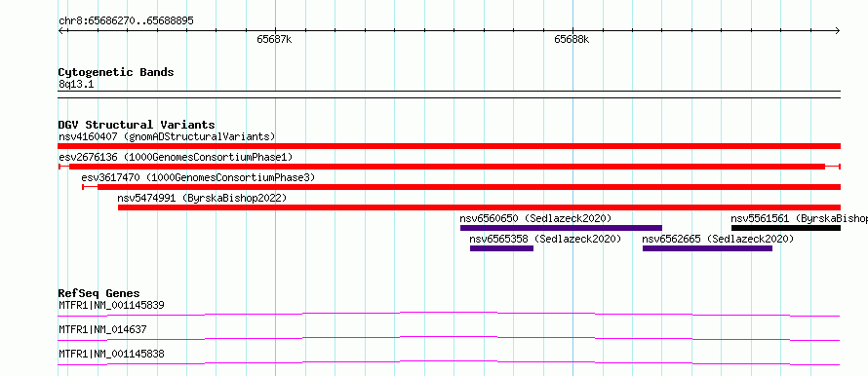Select the red nsv4160407 variant bar
Screen dimensions: 868x376
[449, 146]
